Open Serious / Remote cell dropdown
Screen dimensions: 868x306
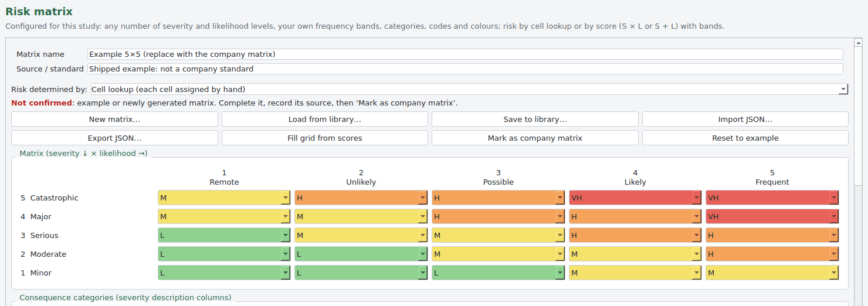(224, 235)
